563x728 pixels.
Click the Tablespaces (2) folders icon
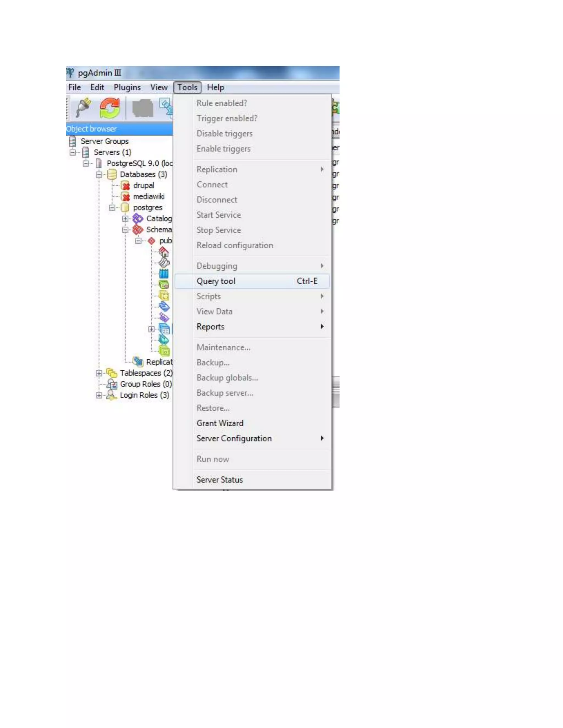tap(112, 373)
